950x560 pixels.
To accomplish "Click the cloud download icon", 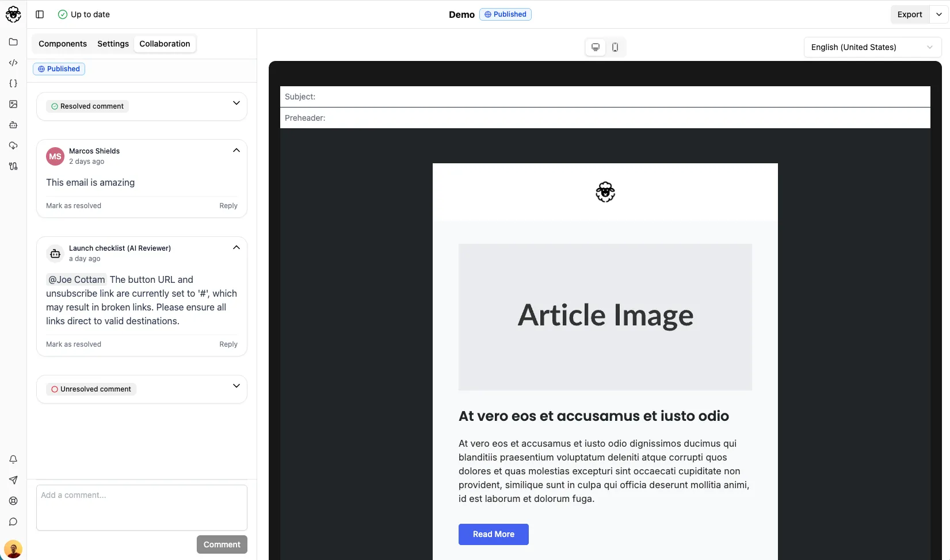I will point(13,145).
